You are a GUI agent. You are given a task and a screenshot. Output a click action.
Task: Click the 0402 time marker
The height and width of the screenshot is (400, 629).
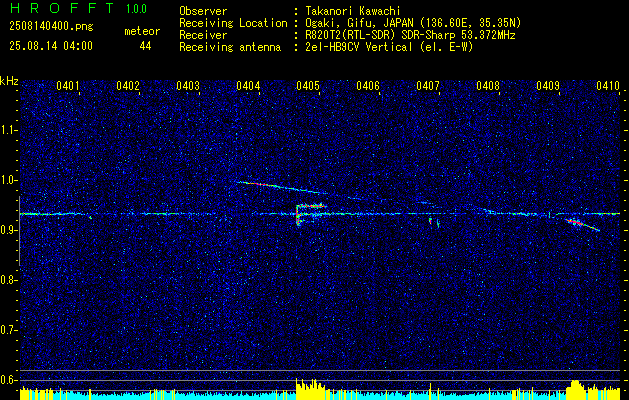pos(128,86)
